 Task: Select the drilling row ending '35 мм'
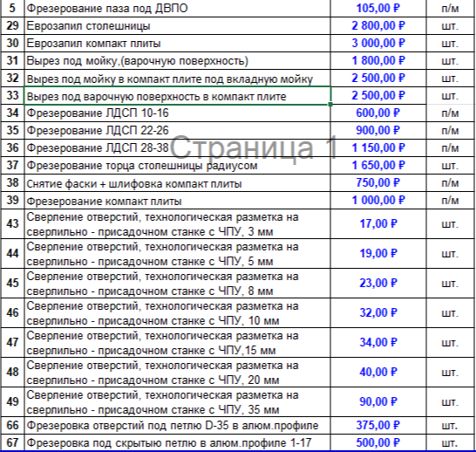point(177,402)
